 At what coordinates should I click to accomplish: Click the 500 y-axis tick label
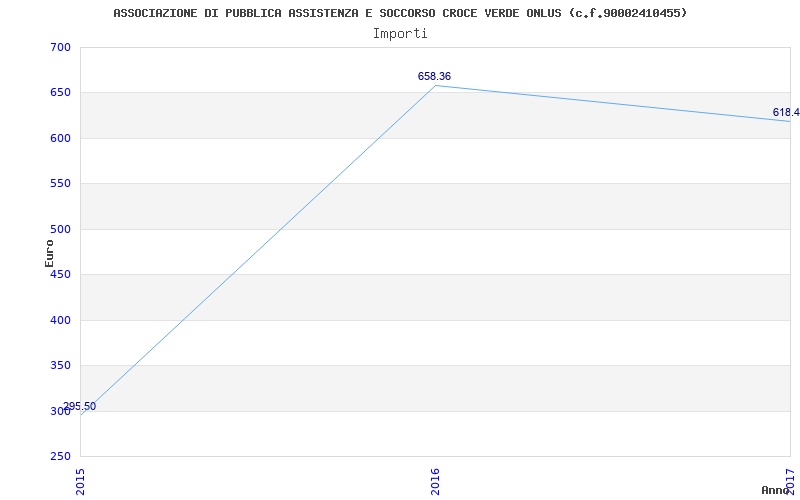pos(60,229)
